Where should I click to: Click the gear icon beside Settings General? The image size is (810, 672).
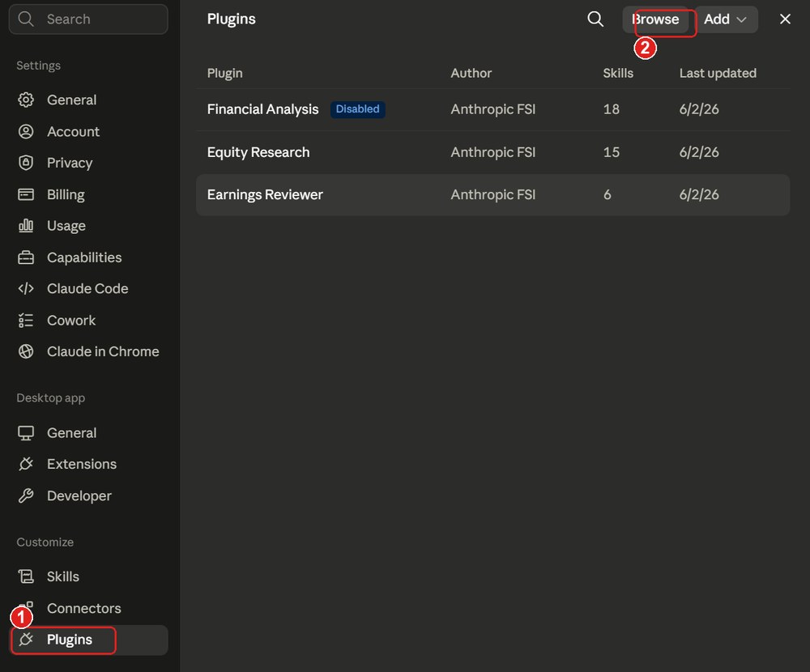26,100
